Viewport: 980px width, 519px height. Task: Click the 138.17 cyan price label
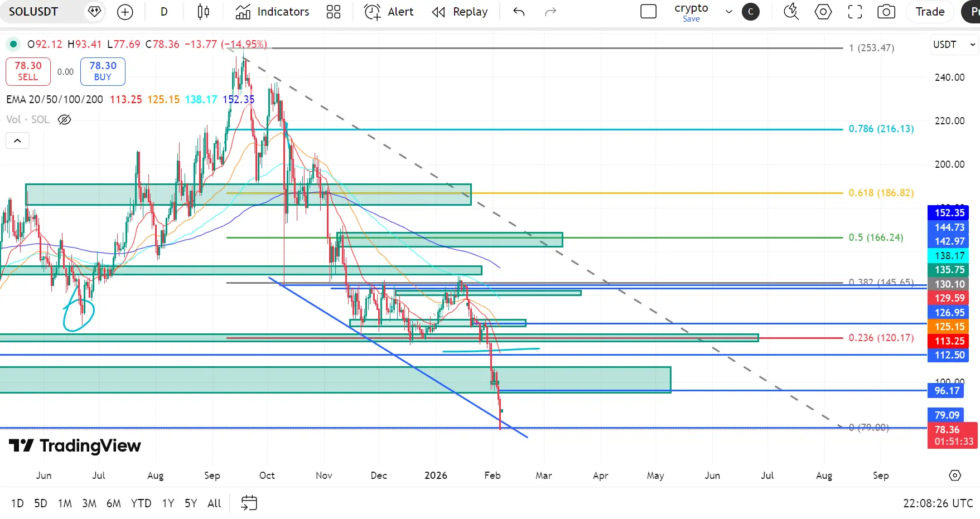(948, 256)
